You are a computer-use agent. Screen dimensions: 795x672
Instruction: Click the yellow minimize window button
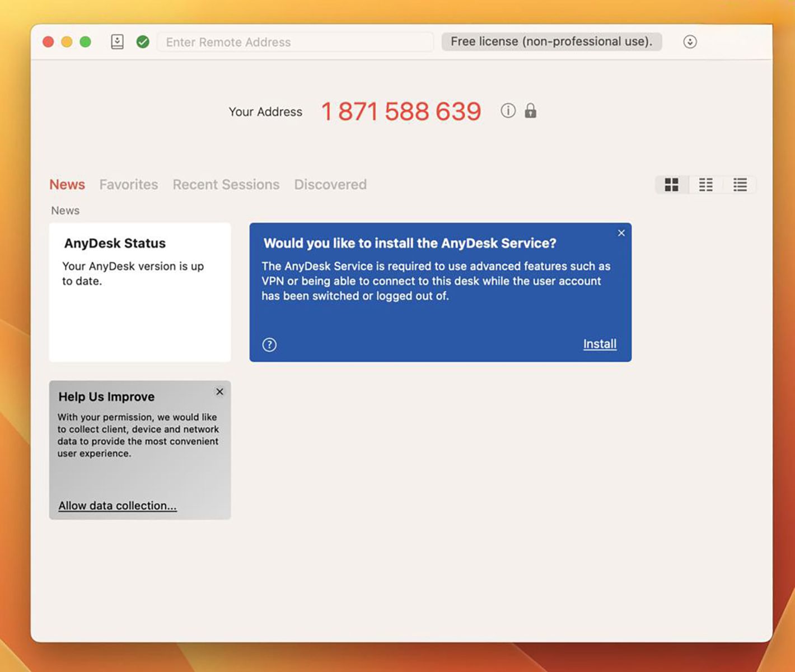[x=67, y=42]
